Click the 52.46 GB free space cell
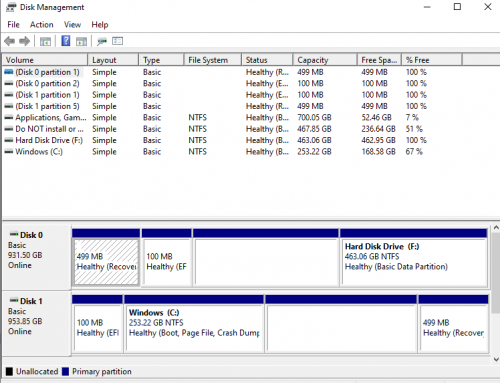This screenshot has height=383, width=500. click(x=376, y=118)
